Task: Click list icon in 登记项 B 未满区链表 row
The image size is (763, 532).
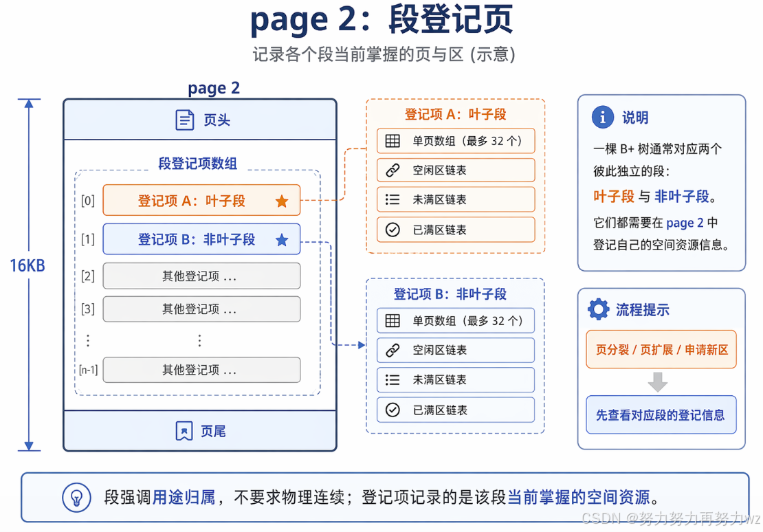Action: 392,379
